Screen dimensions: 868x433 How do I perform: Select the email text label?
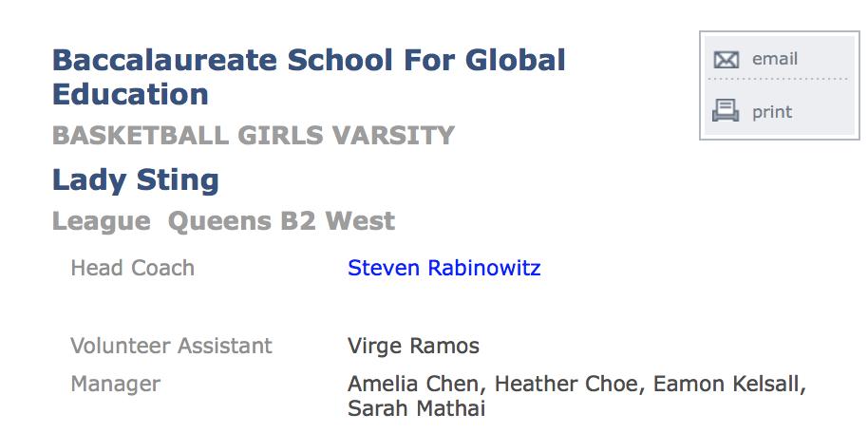coord(774,59)
